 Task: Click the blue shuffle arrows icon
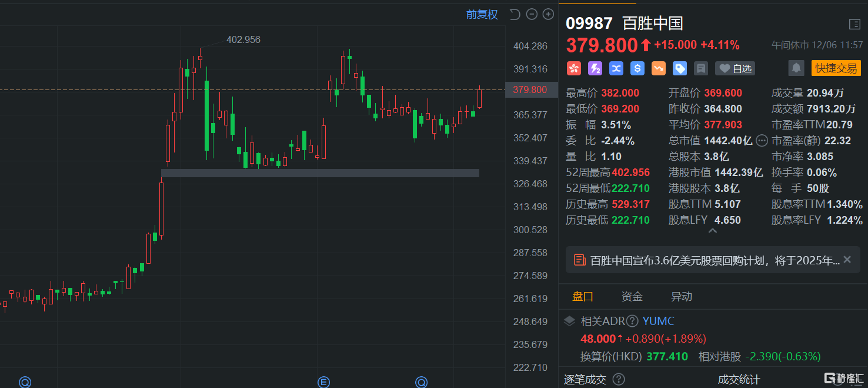pyautogui.click(x=616, y=68)
